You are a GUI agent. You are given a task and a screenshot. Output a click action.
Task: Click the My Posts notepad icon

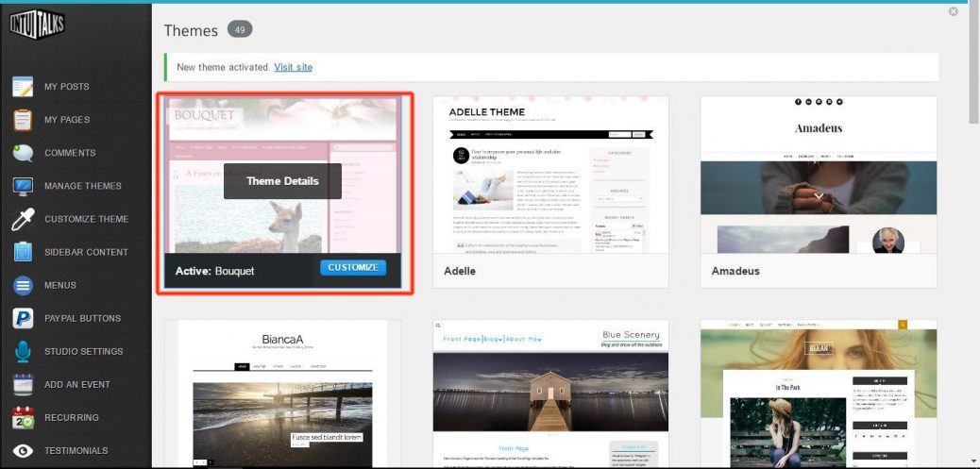tap(23, 86)
